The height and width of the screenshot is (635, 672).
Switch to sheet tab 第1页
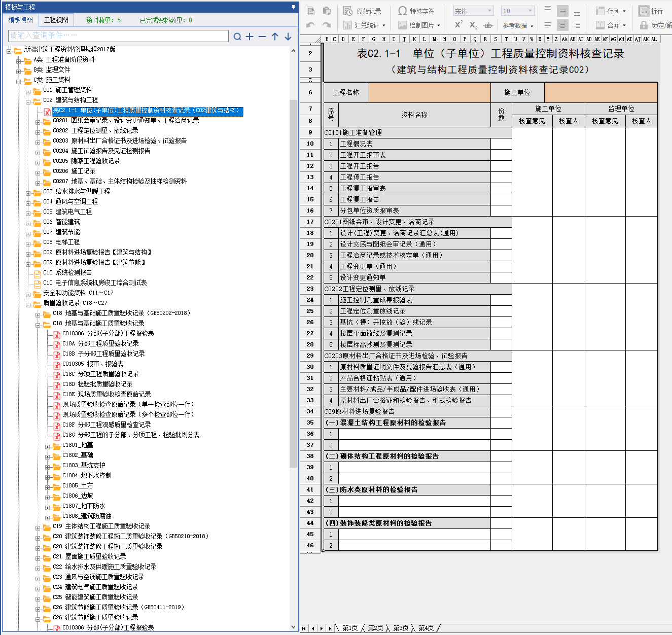[x=350, y=628]
